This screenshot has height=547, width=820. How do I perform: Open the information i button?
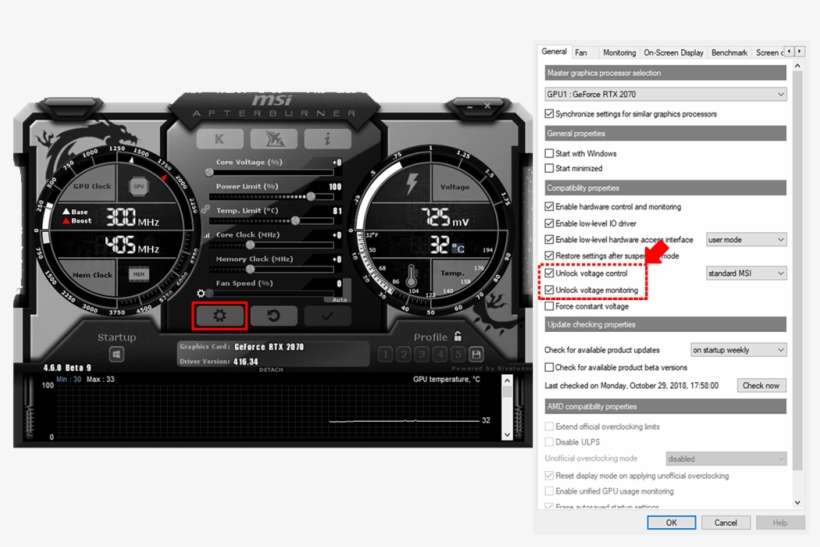[327, 139]
